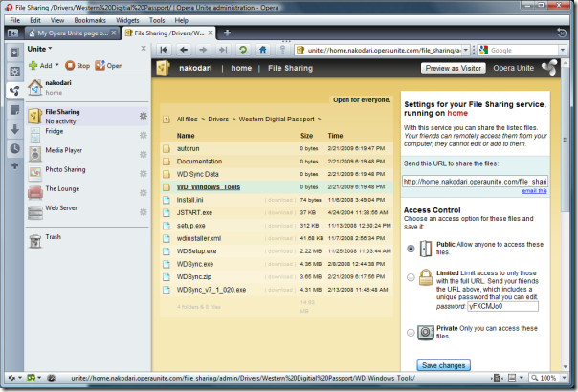The height and width of the screenshot is (392, 578).
Task: Open the Widgets panel icon in sidebar
Action: (x=14, y=72)
